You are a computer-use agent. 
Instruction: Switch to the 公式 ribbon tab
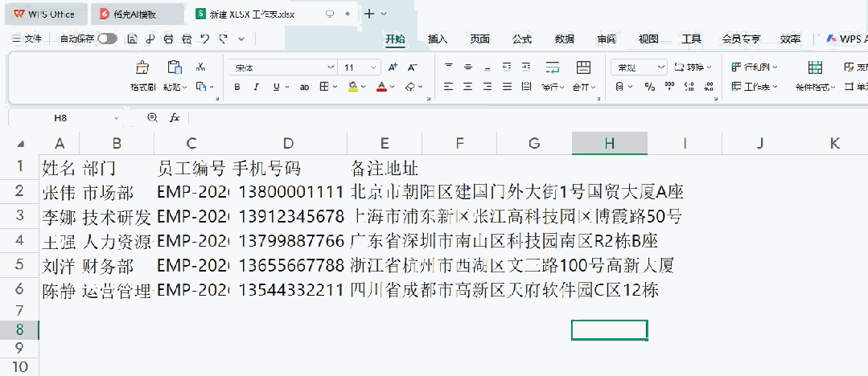(522, 39)
